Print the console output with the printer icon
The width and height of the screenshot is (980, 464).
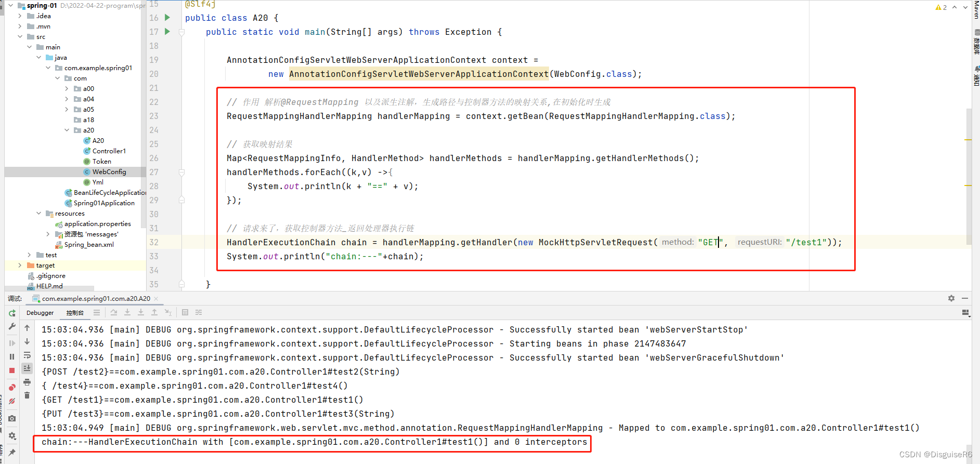(27, 382)
